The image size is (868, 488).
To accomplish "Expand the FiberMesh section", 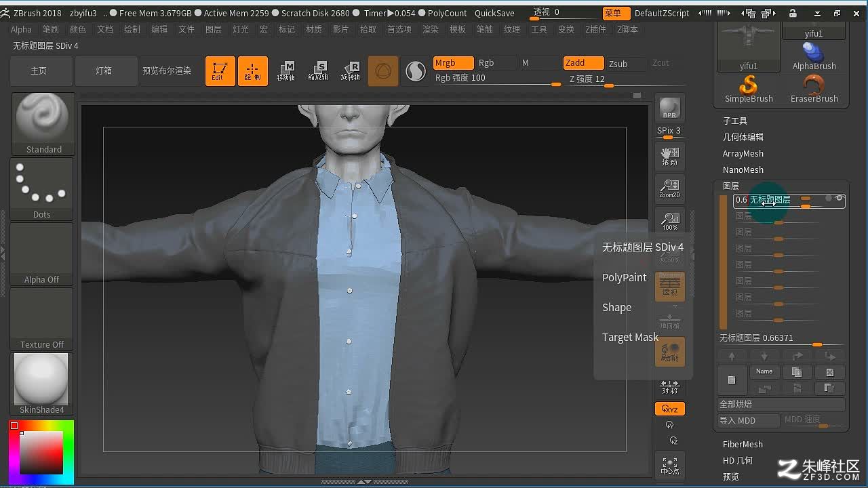I will (743, 445).
